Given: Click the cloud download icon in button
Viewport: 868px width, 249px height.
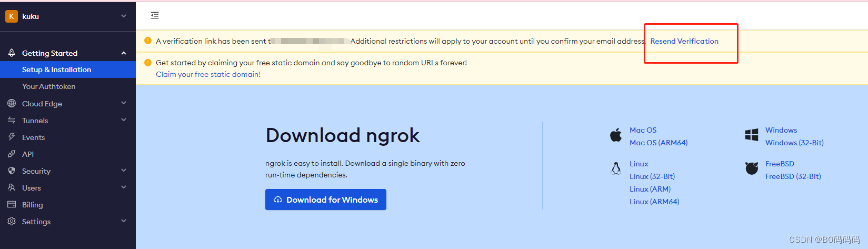Looking at the screenshot, I should pyautogui.click(x=278, y=200).
